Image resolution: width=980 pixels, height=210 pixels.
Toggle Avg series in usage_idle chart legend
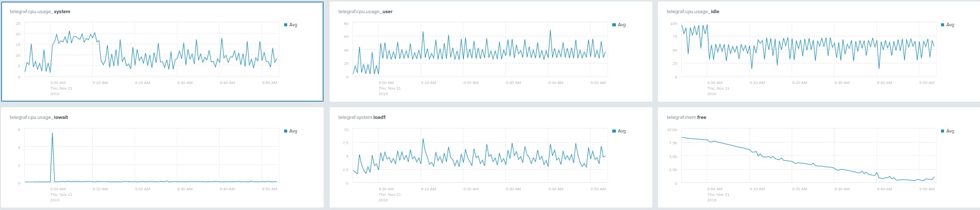pos(947,25)
